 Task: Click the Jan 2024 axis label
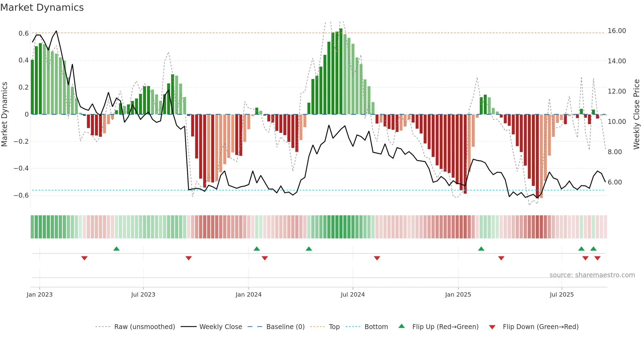pyautogui.click(x=249, y=294)
